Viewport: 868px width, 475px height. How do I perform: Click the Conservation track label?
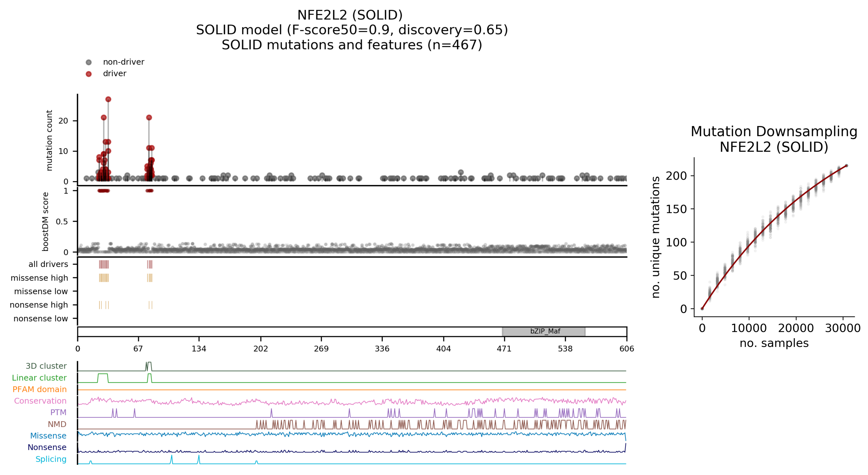tap(40, 401)
